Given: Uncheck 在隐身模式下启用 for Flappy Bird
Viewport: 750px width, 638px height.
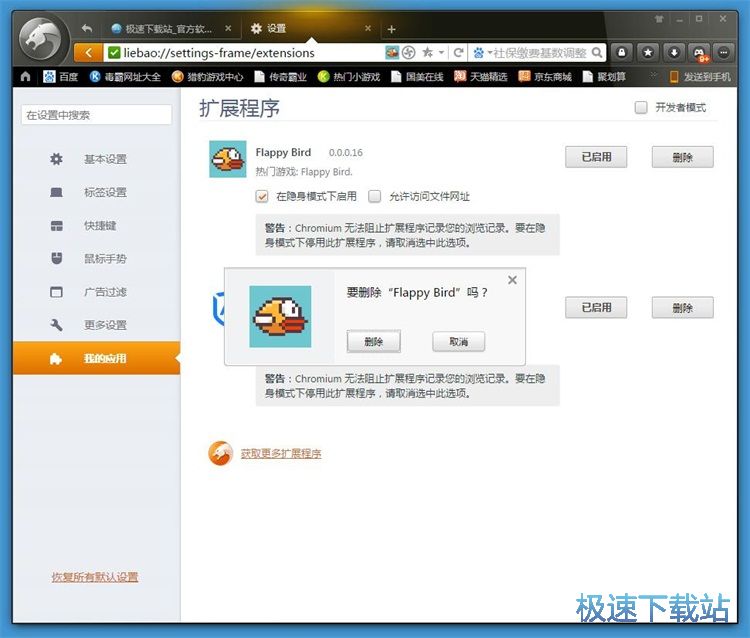Looking at the screenshot, I should pyautogui.click(x=262, y=196).
